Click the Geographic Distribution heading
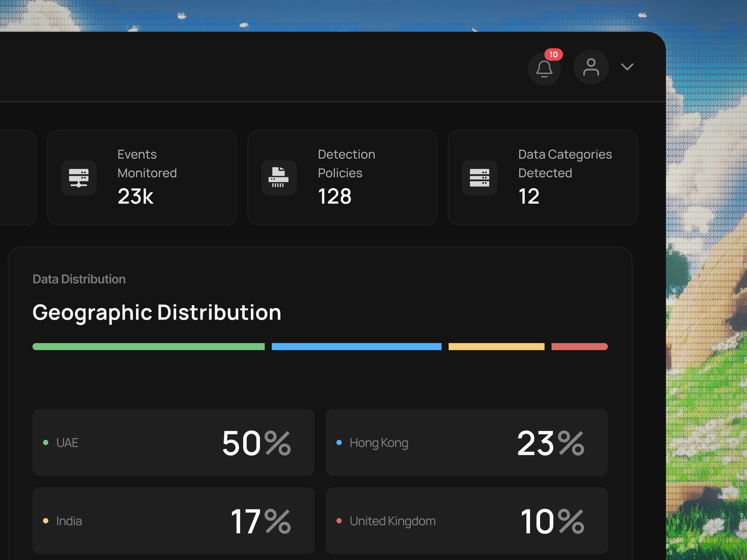Screen dimensions: 747x560 (157, 313)
